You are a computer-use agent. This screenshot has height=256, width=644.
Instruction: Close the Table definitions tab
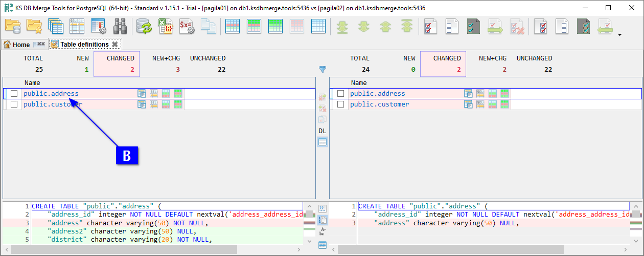pyautogui.click(x=115, y=45)
